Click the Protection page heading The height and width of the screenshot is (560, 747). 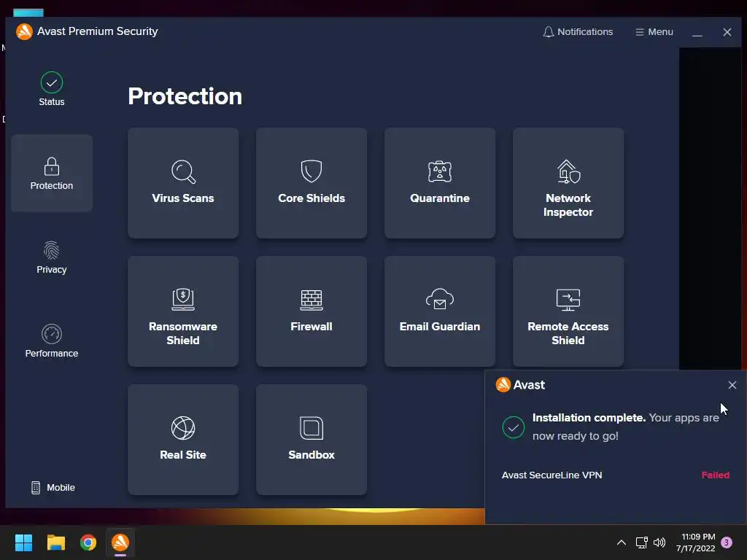pos(185,96)
